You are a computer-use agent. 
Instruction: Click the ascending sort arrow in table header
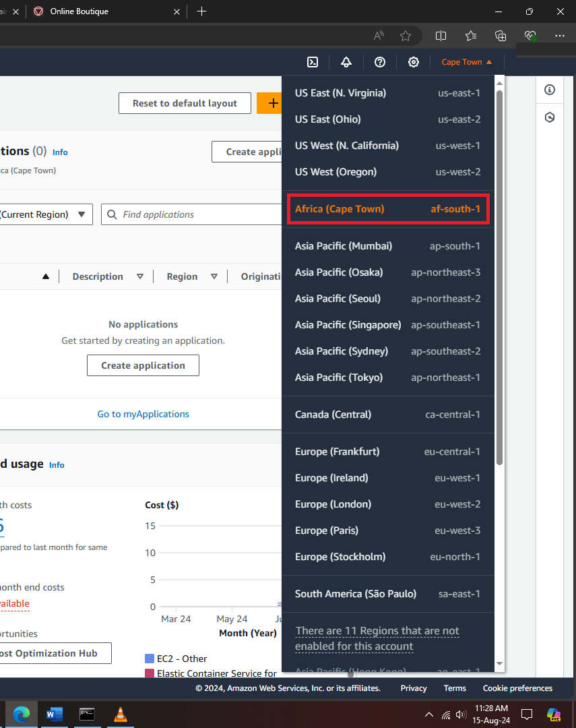coord(46,277)
